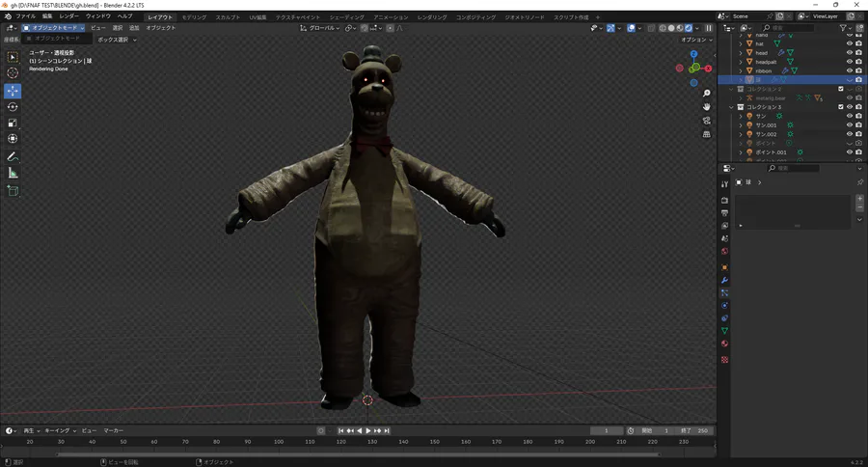Screen dimensions: 868x467
Task: Open the viewport 追加 menu
Action: [134, 28]
